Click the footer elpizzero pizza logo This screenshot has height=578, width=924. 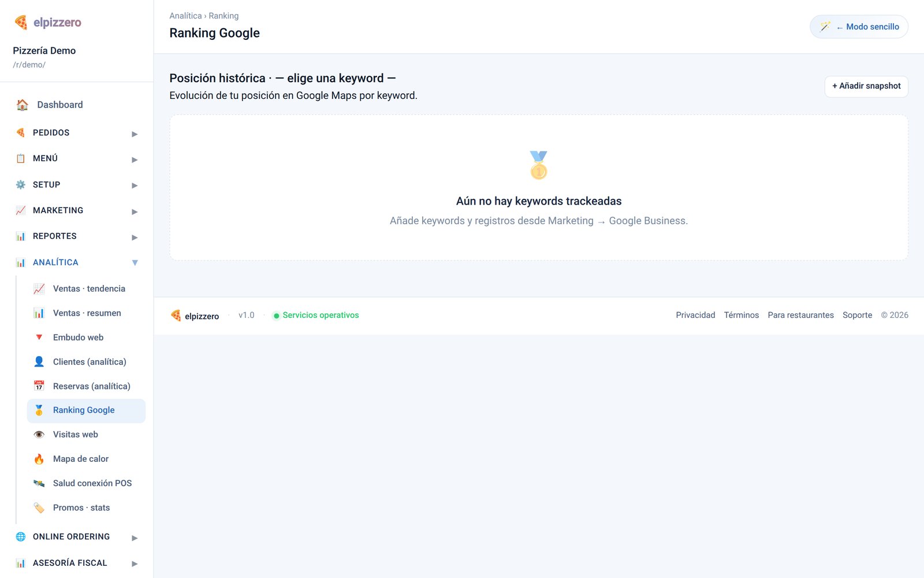pos(176,315)
